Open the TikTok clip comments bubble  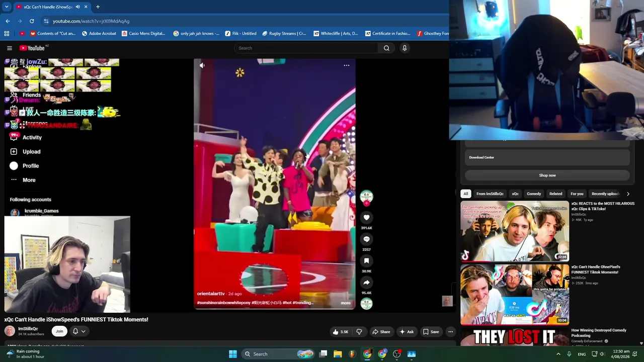[x=366, y=239]
